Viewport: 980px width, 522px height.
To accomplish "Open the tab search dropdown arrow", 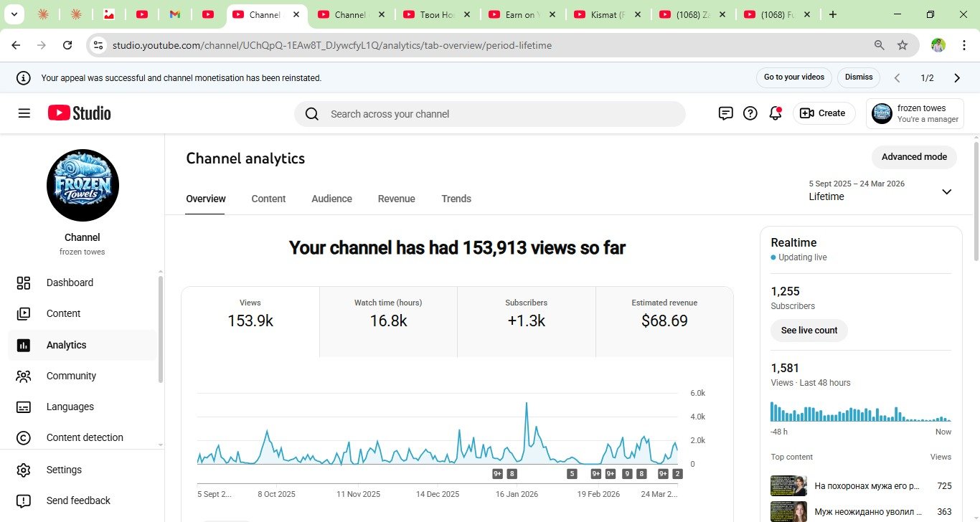I will coord(14,14).
